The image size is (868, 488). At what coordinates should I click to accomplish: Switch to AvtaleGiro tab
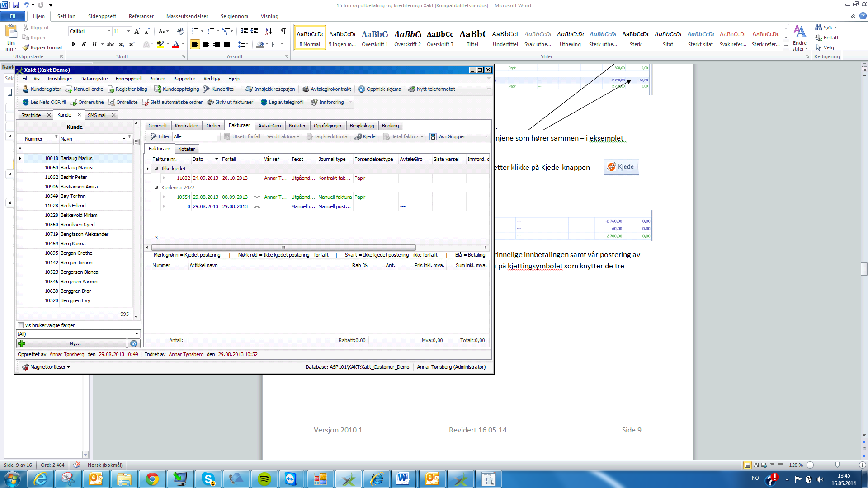click(269, 126)
